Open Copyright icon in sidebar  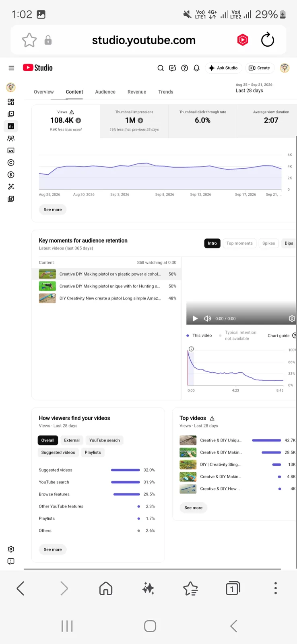(11, 163)
